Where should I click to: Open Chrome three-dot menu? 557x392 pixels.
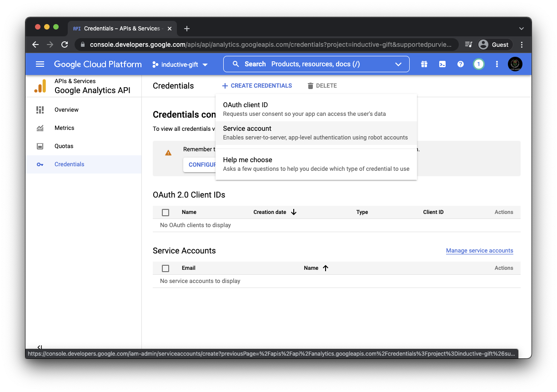[522, 45]
